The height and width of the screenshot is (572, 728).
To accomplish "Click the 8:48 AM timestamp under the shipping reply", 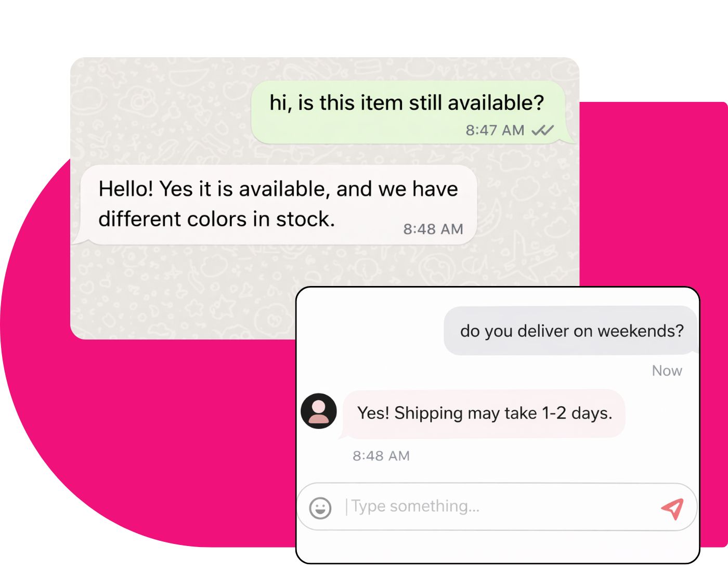I will (x=381, y=456).
